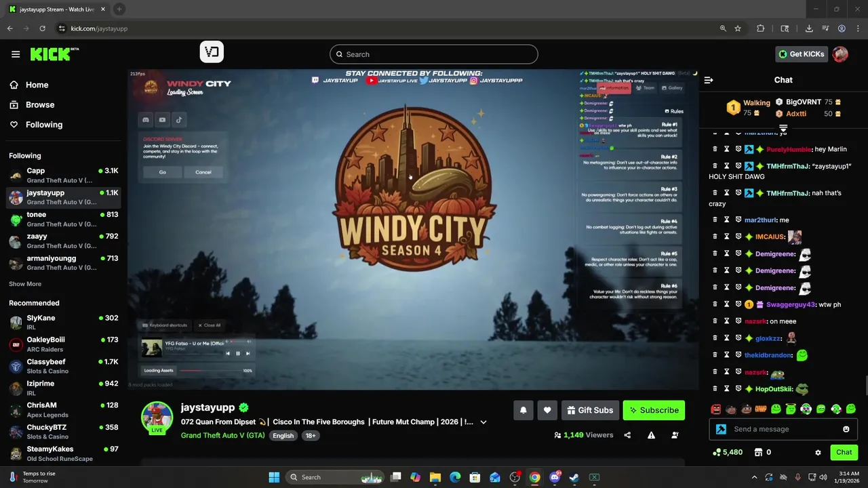The image size is (868, 488).
Task: Open SteamyKakes recommended channel
Action: click(x=64, y=453)
